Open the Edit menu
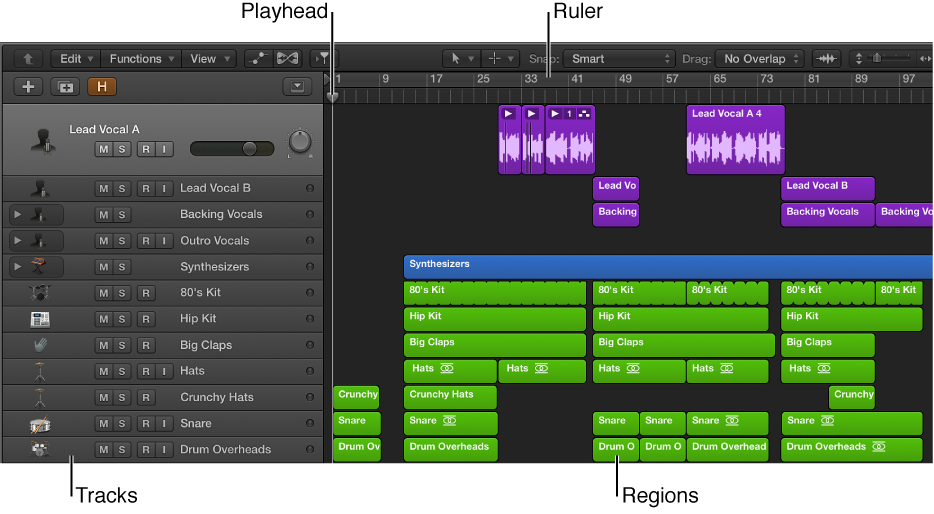Screen dimensions: 934x514 [76, 58]
